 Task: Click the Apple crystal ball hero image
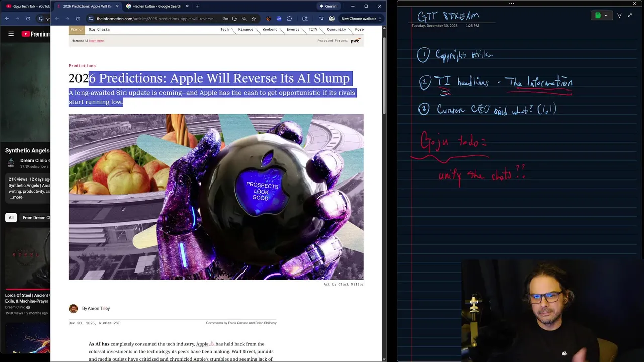(x=216, y=197)
